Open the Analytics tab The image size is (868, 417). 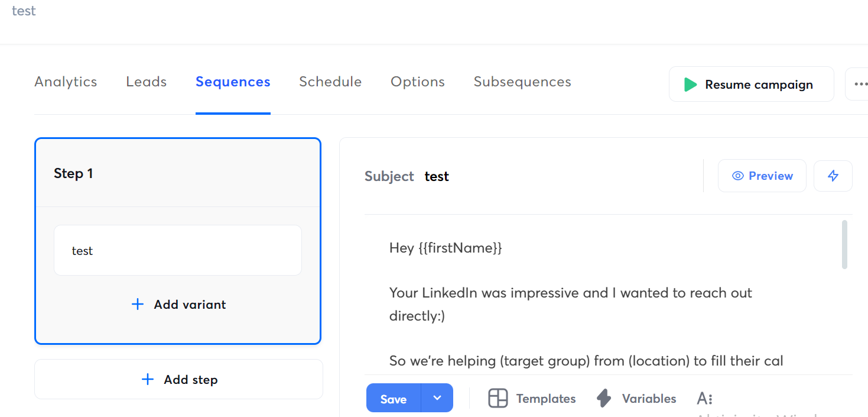(65, 82)
